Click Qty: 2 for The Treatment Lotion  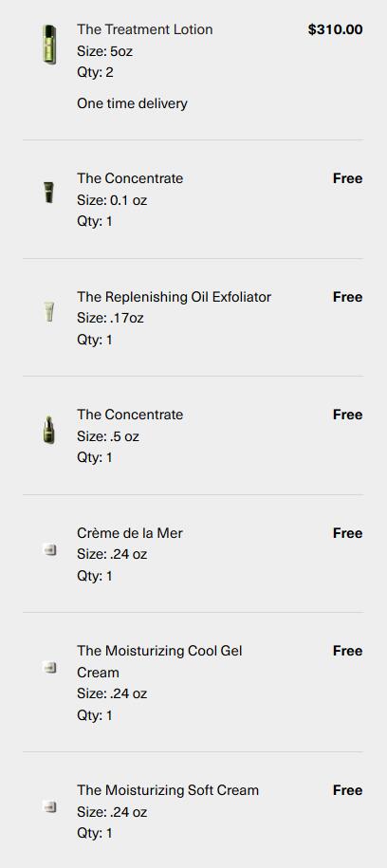coord(95,72)
